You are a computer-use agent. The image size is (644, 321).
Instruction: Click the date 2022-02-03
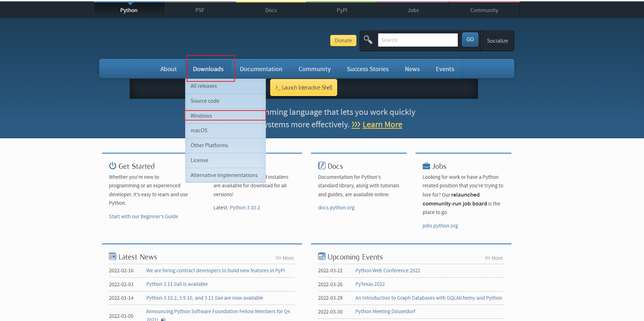click(x=121, y=284)
